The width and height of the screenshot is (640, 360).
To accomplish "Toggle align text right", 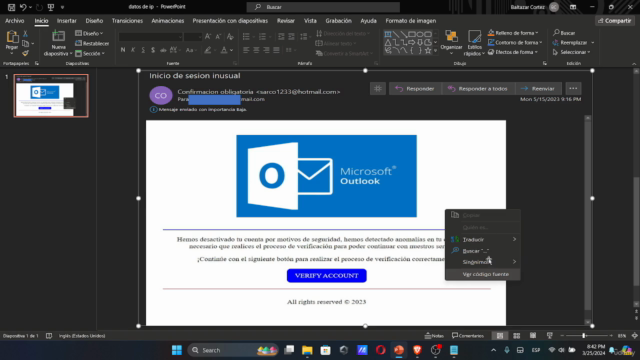I will 267,50.
